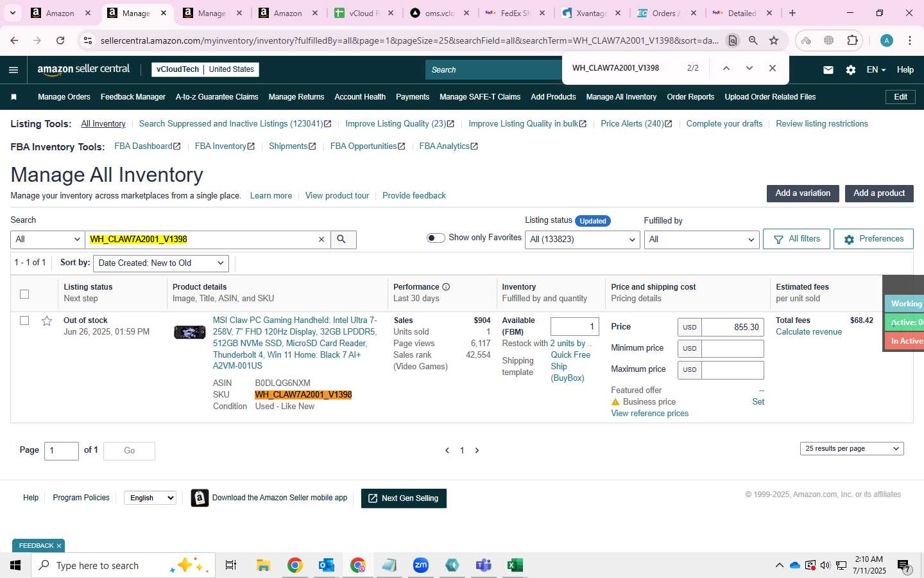Image resolution: width=924 pixels, height=578 pixels.
Task: Open the Sort by dropdown
Action: coord(160,263)
